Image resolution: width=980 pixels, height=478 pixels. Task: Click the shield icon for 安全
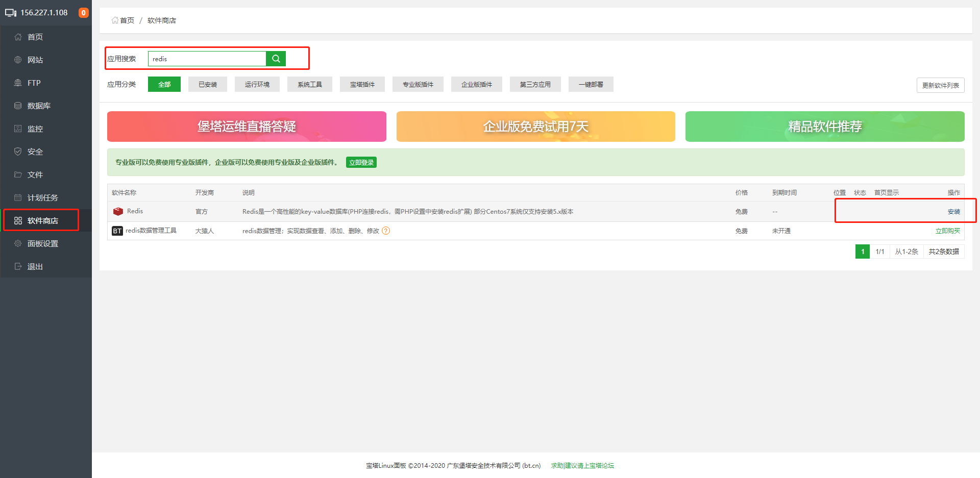pyautogui.click(x=18, y=152)
